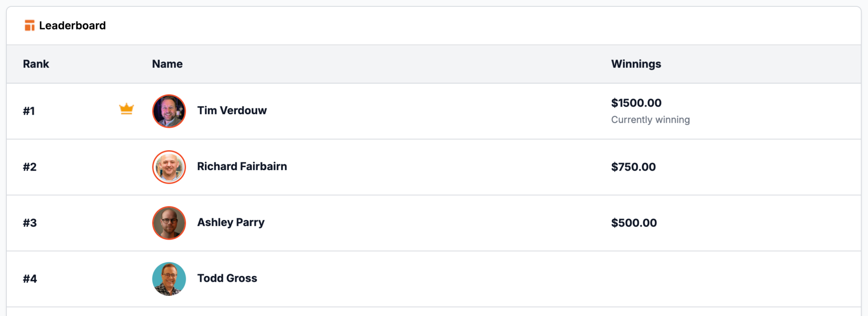Click the gold crown icon

point(127,109)
